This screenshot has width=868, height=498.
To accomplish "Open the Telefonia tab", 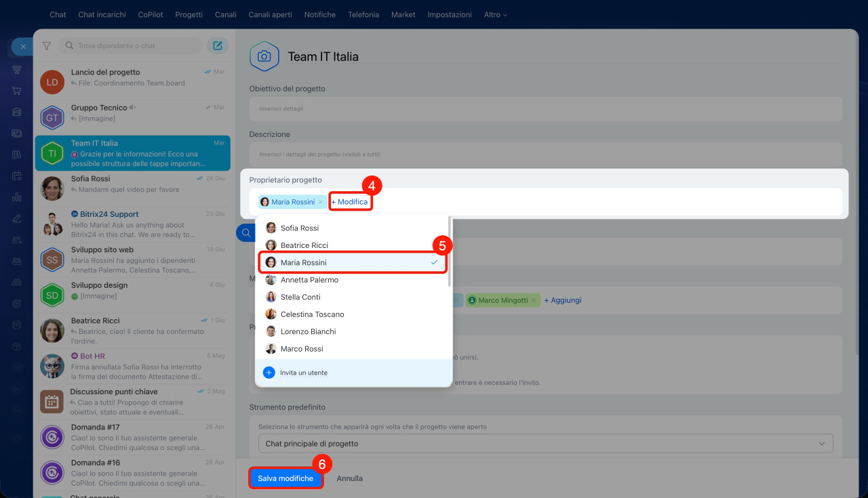I will [363, 14].
